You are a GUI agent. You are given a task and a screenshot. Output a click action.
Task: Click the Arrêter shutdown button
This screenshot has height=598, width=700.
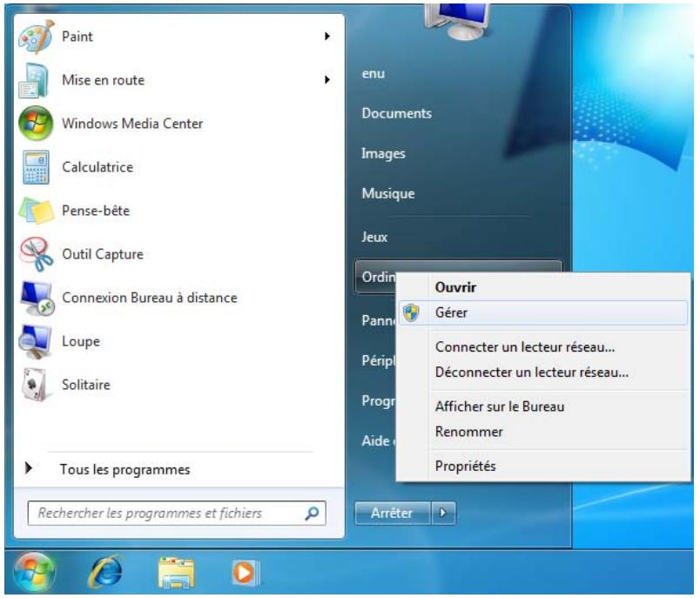coord(393,514)
